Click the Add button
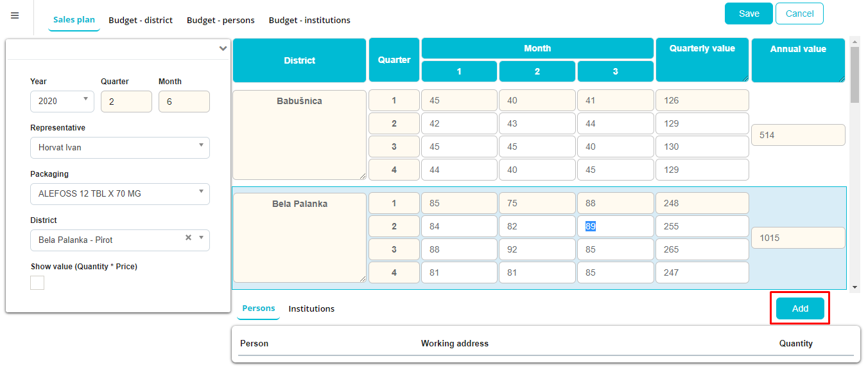Screen dimensions: 868x374 [800, 308]
